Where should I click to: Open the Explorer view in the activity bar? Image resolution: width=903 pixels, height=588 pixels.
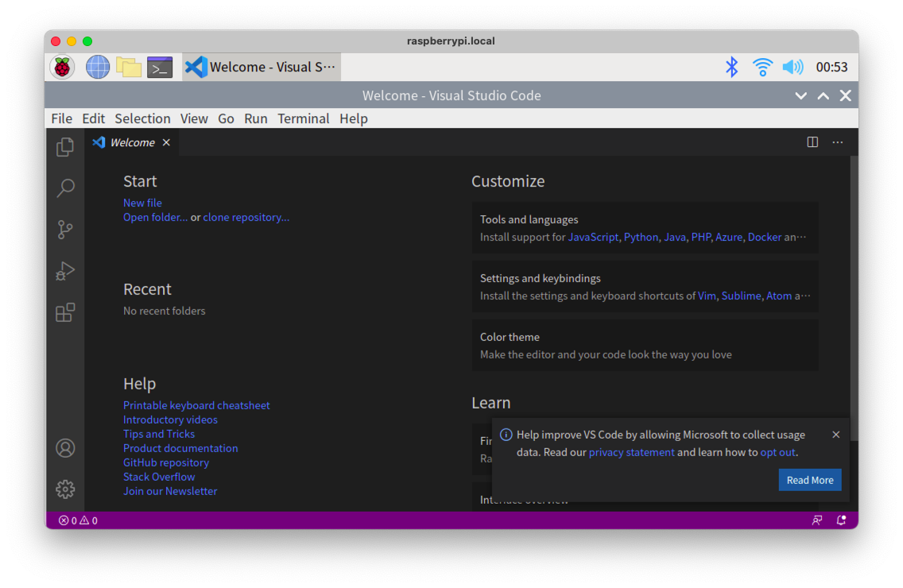(x=65, y=146)
